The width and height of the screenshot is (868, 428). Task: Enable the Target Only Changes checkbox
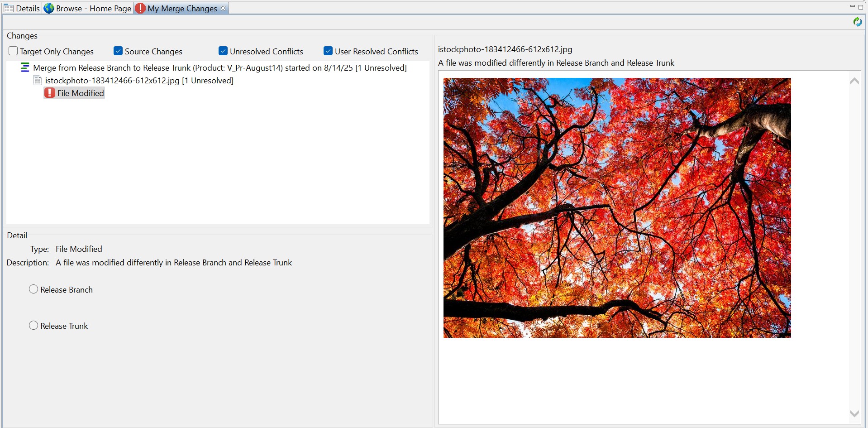coord(13,51)
